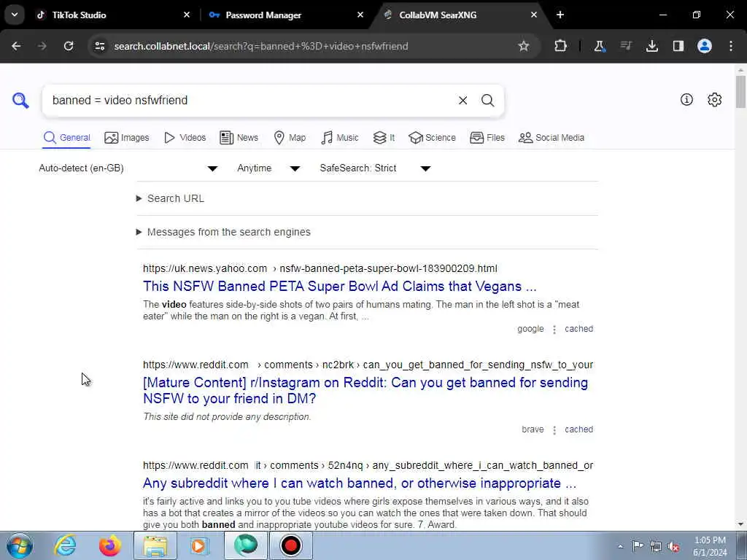The width and height of the screenshot is (747, 560).
Task: Open Windows Explorer from taskbar
Action: (x=155, y=545)
